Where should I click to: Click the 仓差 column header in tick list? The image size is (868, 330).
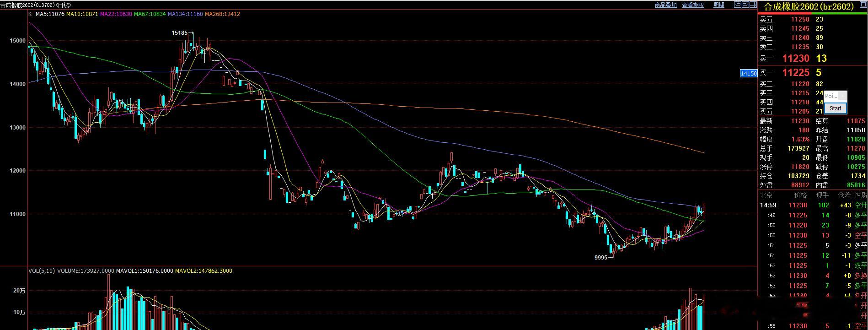[844, 195]
